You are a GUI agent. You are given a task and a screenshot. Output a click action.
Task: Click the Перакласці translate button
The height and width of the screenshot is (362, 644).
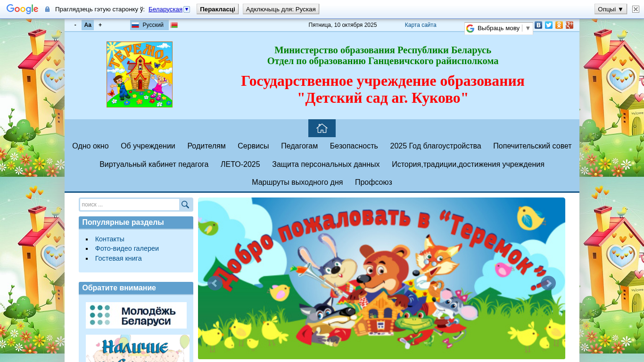pos(217,9)
